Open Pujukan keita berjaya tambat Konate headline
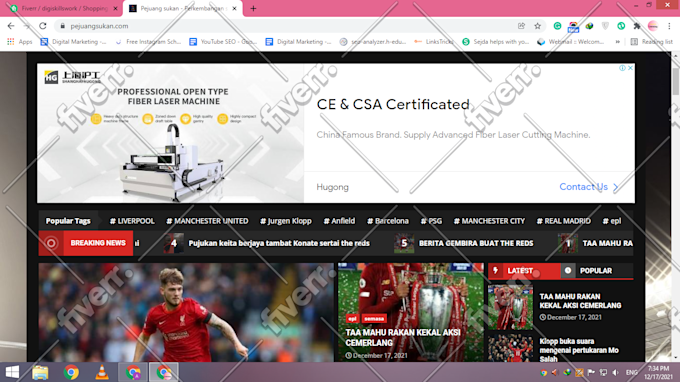 click(x=279, y=243)
